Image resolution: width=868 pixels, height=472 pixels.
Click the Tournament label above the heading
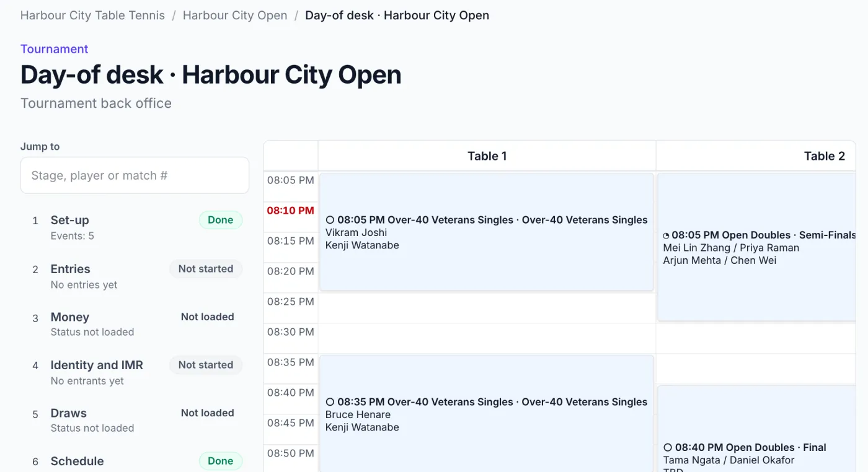tap(55, 49)
